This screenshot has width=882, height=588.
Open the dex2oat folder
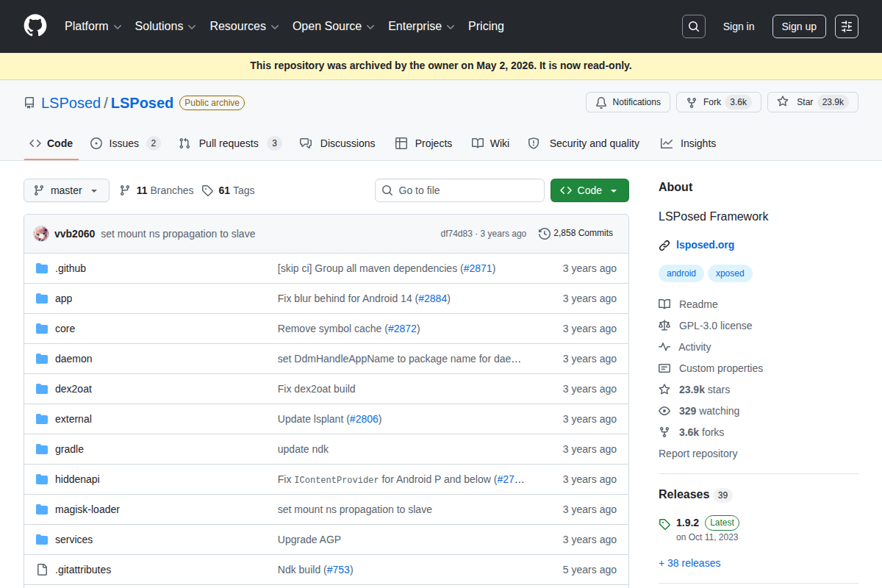(73, 389)
